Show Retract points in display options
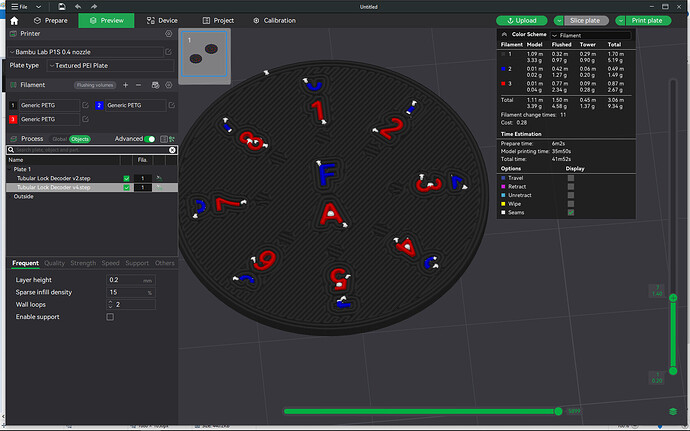The width and height of the screenshot is (690, 431). click(571, 187)
